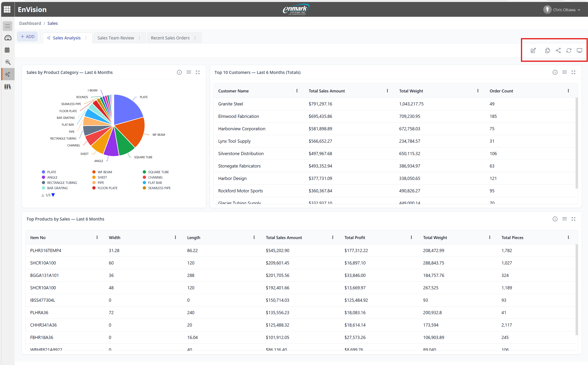Screen dimensions: 588x365
Task: Expand Top Products by Sales to fullscreen
Action: click(x=573, y=219)
